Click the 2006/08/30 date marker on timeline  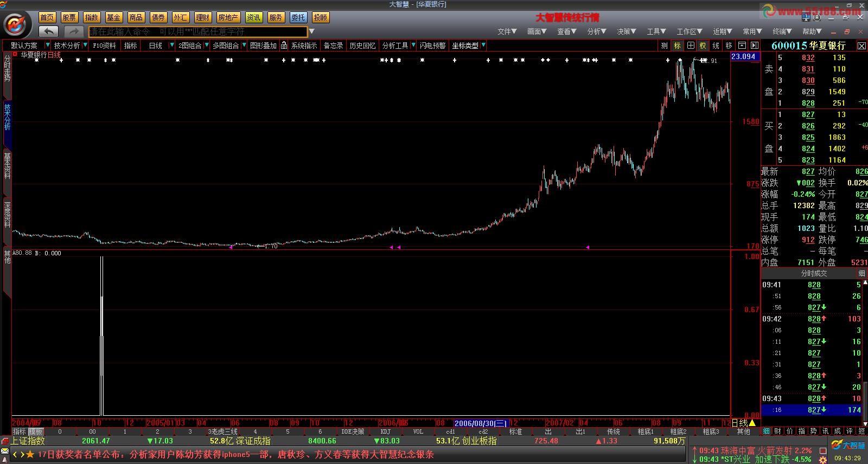pyautogui.click(x=481, y=423)
